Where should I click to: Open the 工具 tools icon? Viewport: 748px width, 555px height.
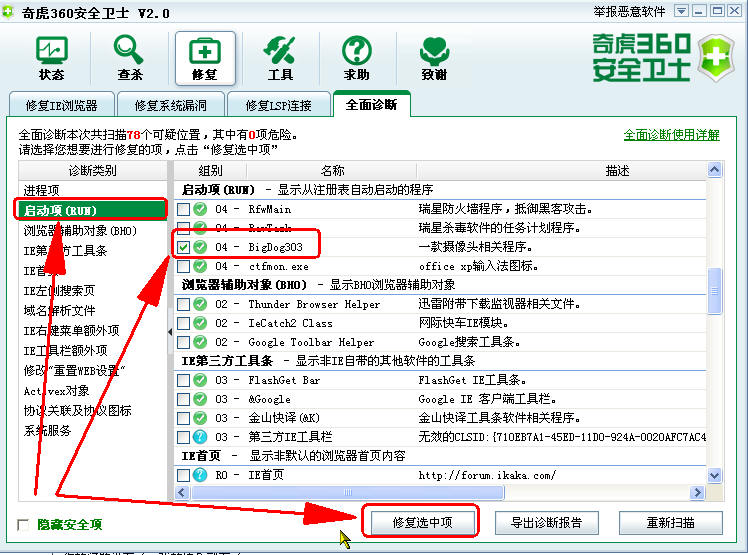tap(280, 59)
